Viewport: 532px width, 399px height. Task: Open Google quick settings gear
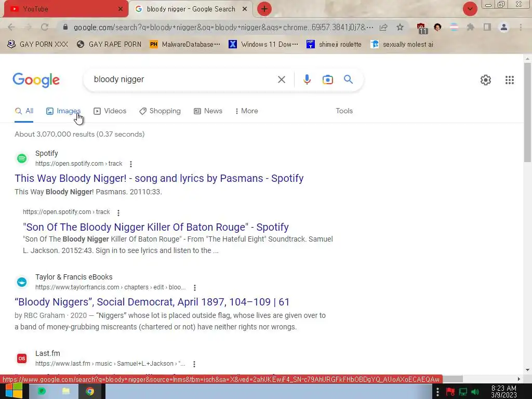(486, 80)
